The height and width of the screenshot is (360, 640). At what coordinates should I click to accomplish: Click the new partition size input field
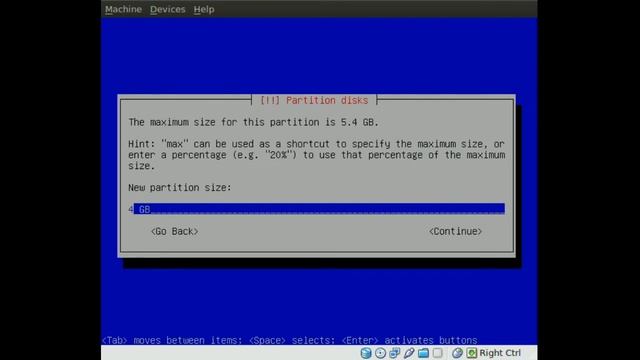tap(316, 209)
